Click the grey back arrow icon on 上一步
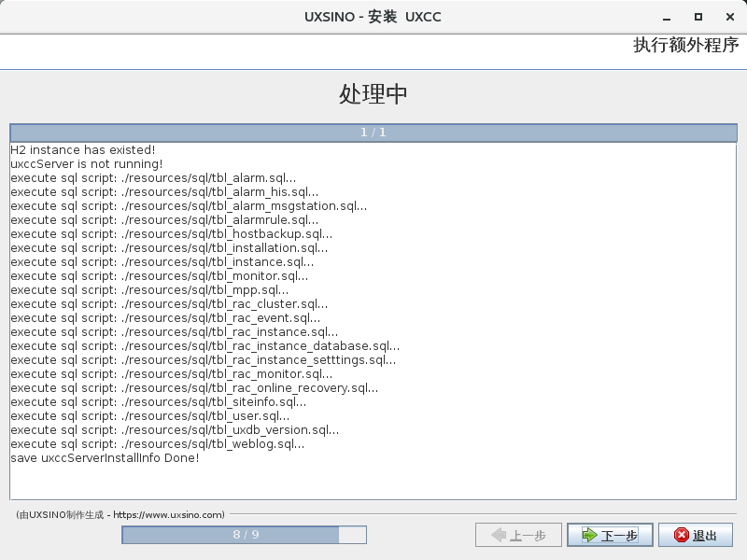Screen dimensions: 747x560 pyautogui.click(x=498, y=535)
